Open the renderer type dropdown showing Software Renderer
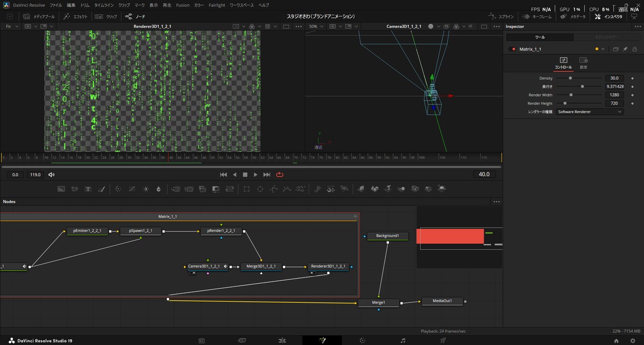 point(590,112)
